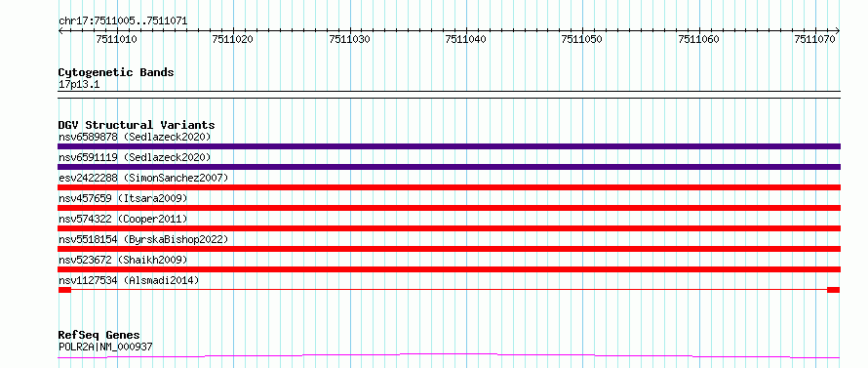The height and width of the screenshot is (368, 868).
Task: Select the red bar below nsv457659
Action: 449,208
